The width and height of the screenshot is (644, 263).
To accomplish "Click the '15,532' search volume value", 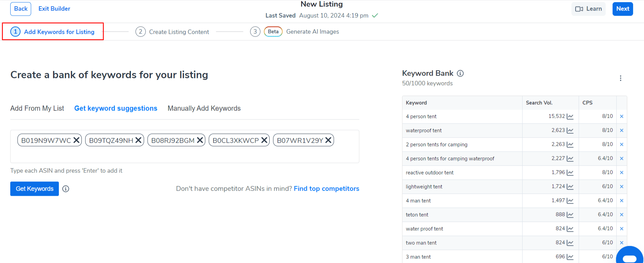I will click(x=557, y=116).
